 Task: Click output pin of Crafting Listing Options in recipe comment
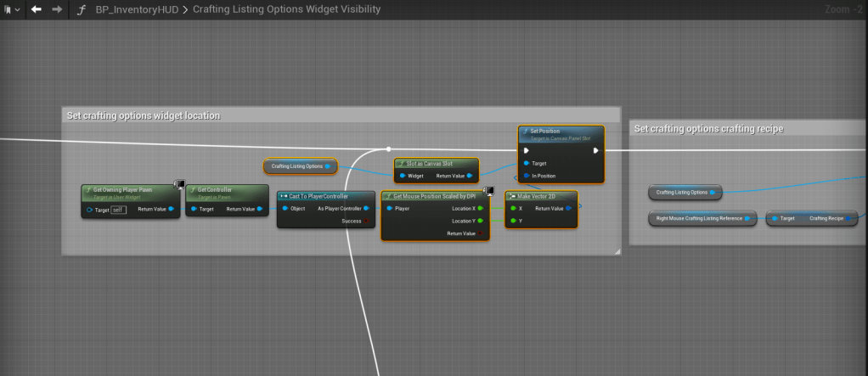[x=713, y=193]
